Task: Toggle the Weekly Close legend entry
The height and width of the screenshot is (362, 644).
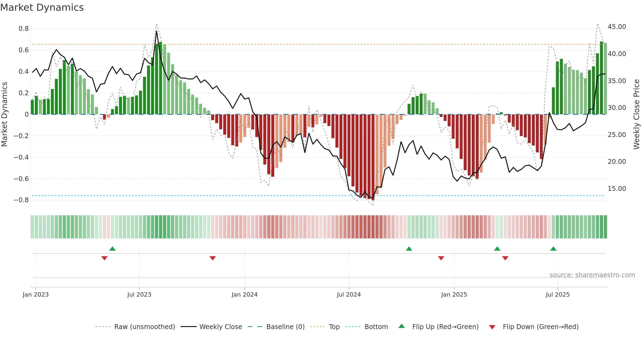Action: [x=211, y=327]
